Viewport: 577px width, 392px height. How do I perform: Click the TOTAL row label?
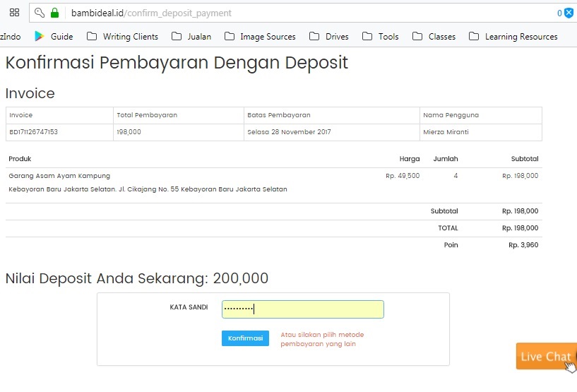click(448, 228)
